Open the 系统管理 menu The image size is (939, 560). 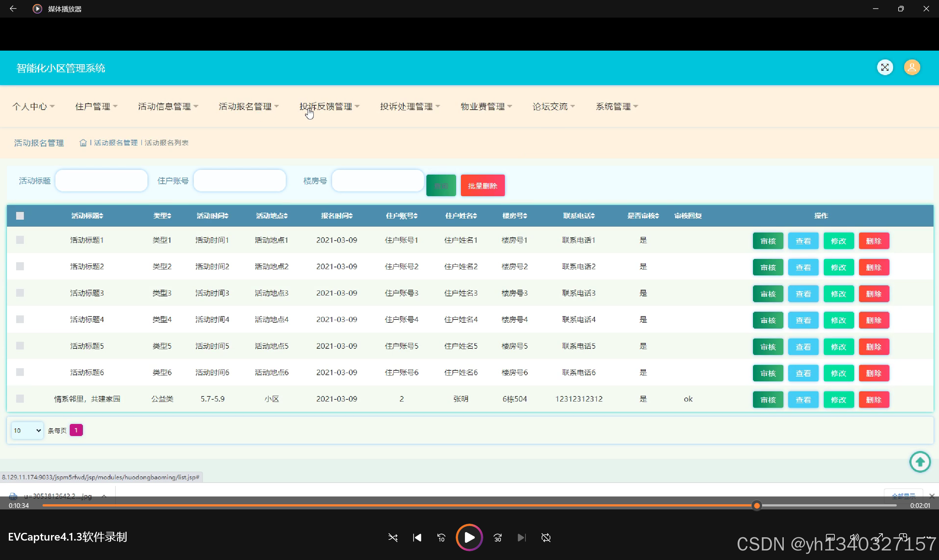point(617,106)
